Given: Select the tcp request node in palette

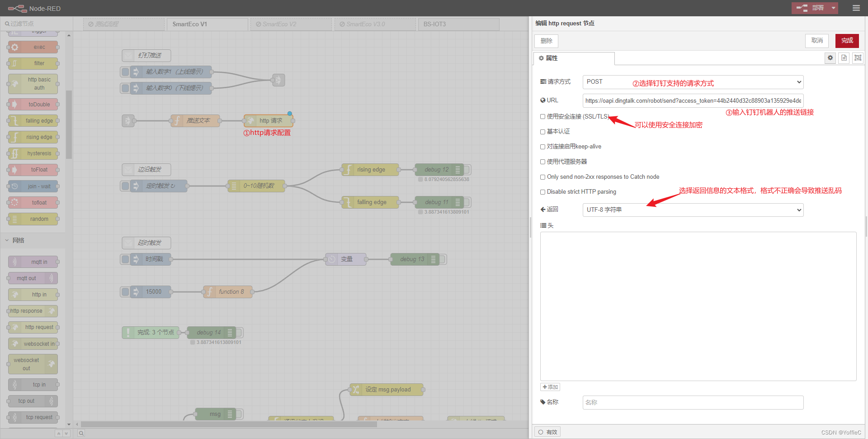Looking at the screenshot, I should coord(33,417).
